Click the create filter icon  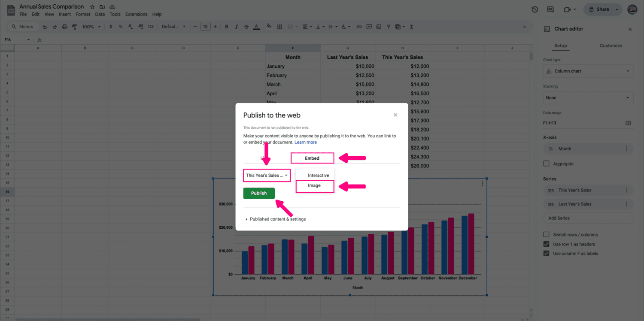(x=389, y=27)
